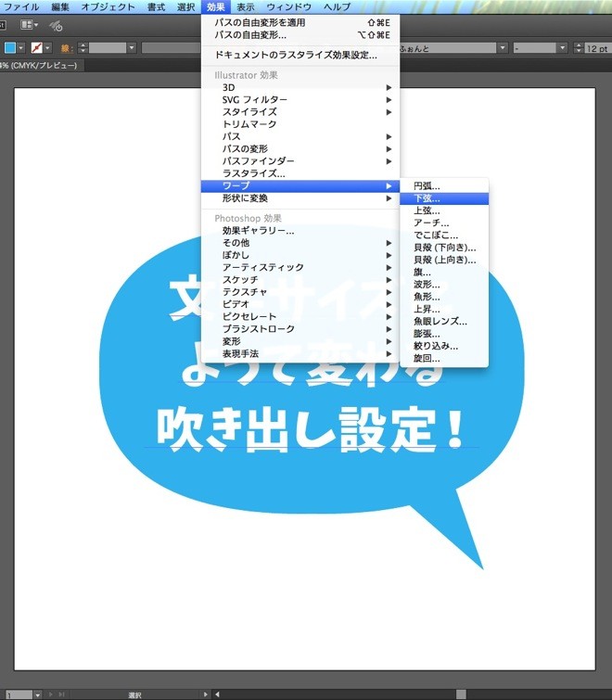Choose 円弧... from the warp submenu
Viewport: 612px width, 700px height.
(427, 186)
